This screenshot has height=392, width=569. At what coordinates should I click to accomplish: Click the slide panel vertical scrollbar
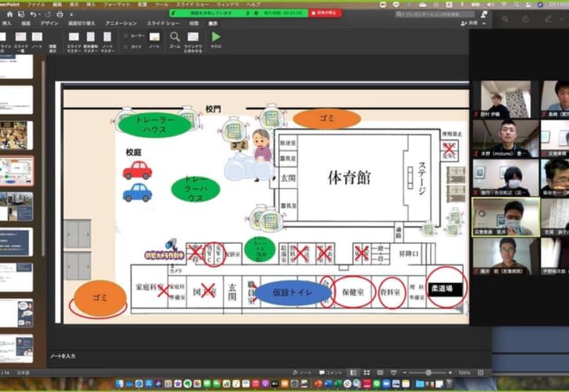(x=43, y=158)
